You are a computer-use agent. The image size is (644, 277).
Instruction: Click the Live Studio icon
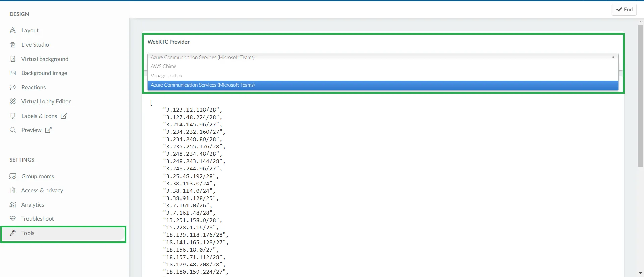coord(13,45)
